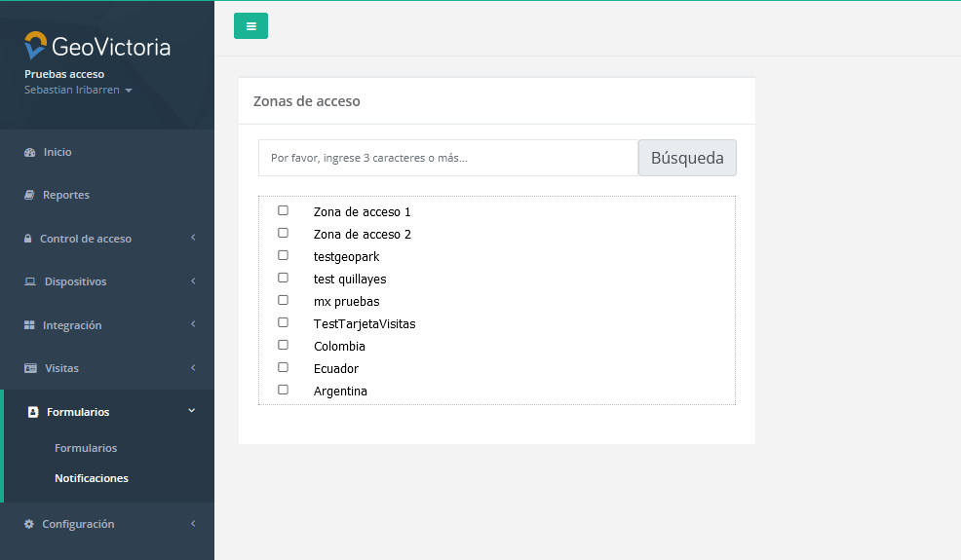Check the Zona de acceso 1 checkbox
Screen dimensions: 961x560
click(x=284, y=210)
